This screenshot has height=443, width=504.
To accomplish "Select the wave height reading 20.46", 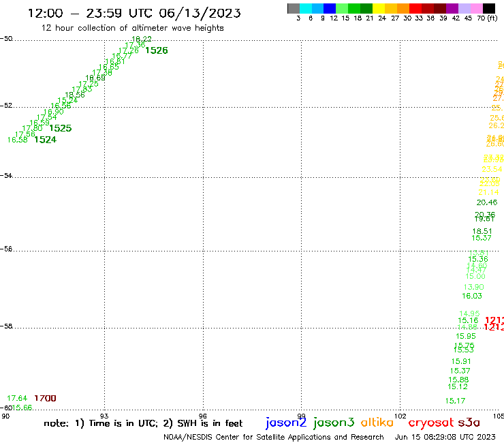I will tap(487, 202).
